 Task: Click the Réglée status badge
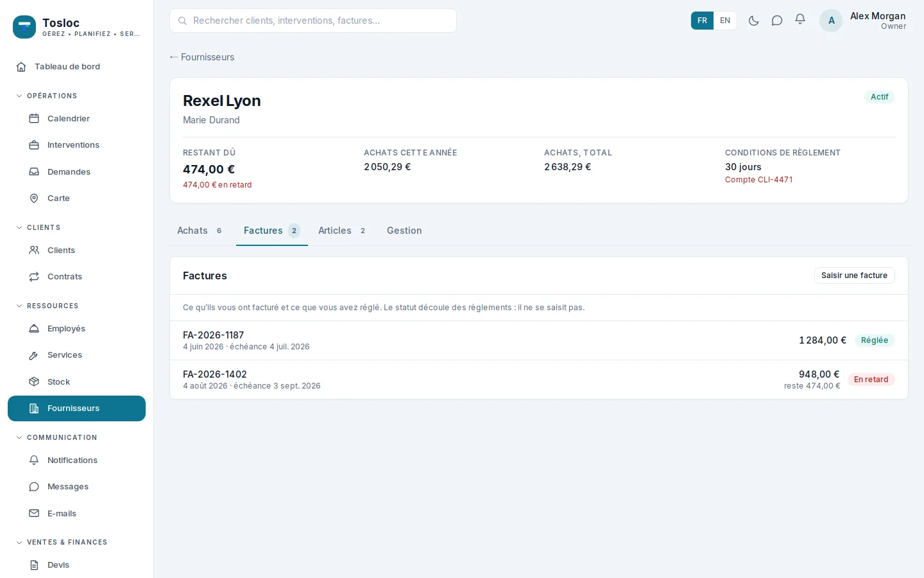875,340
